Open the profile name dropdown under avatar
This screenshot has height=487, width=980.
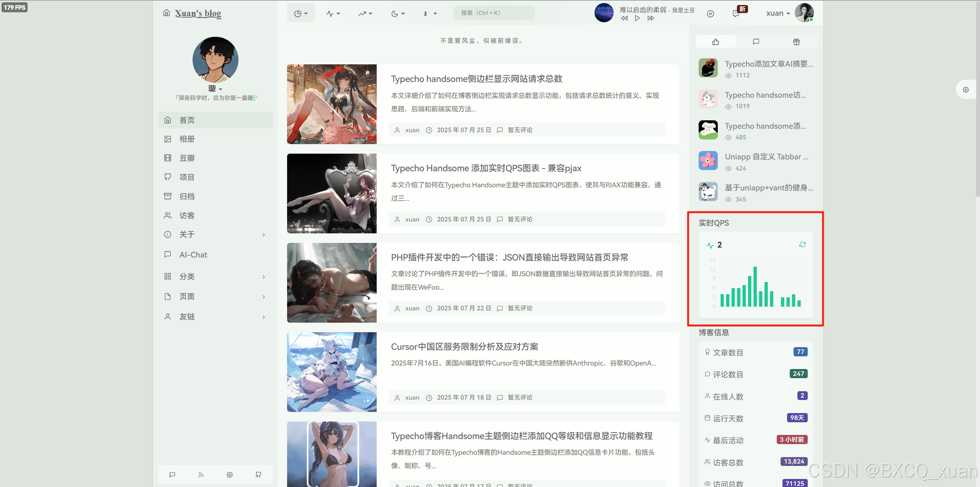coord(215,89)
